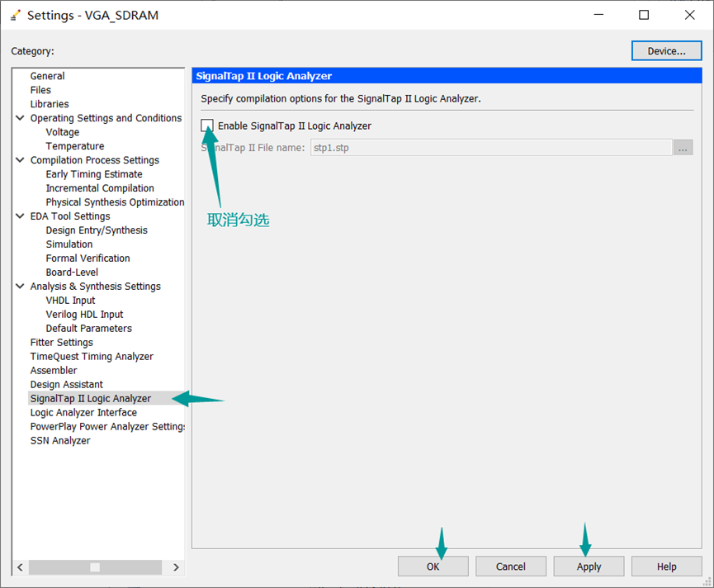Apply the current settings changes

click(588, 566)
